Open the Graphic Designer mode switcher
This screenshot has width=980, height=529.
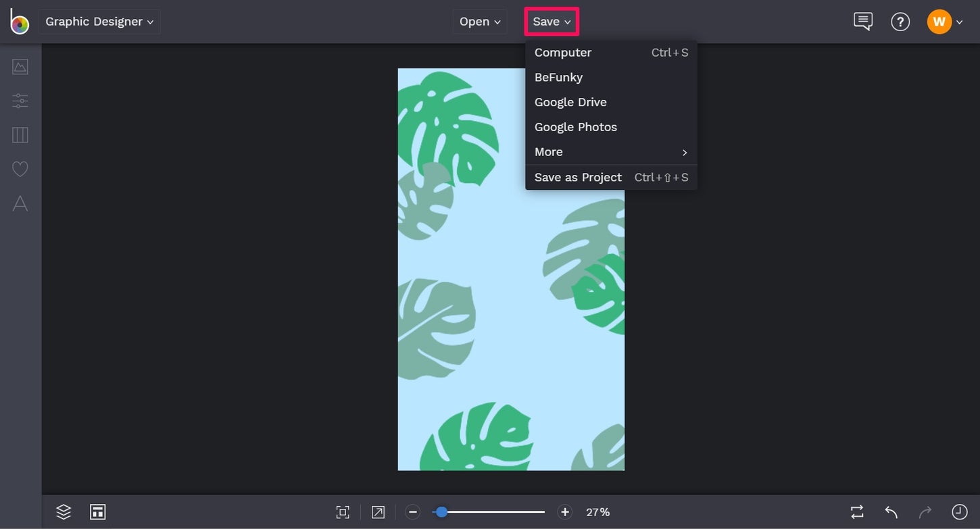coord(99,21)
